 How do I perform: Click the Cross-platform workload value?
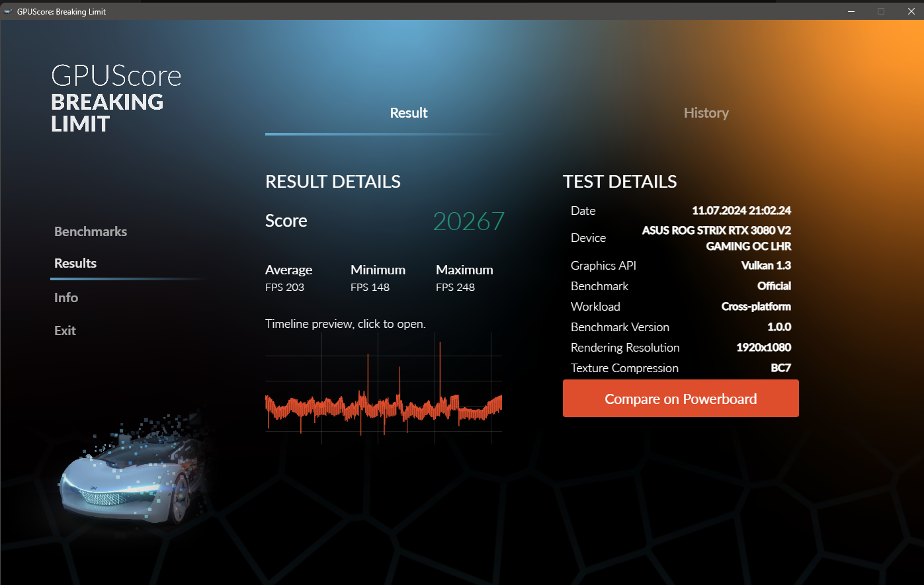pos(756,307)
